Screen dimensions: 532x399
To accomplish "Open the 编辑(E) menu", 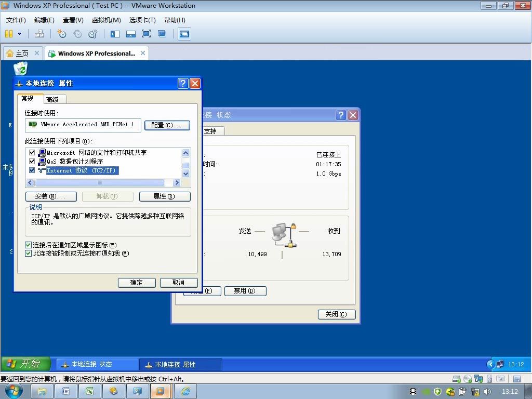I will 44,20.
